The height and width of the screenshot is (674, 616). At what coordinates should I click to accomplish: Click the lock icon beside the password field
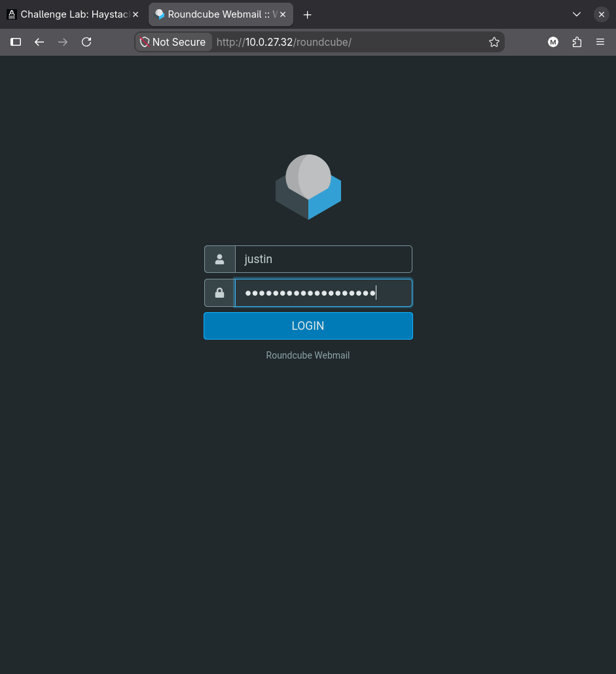point(220,293)
